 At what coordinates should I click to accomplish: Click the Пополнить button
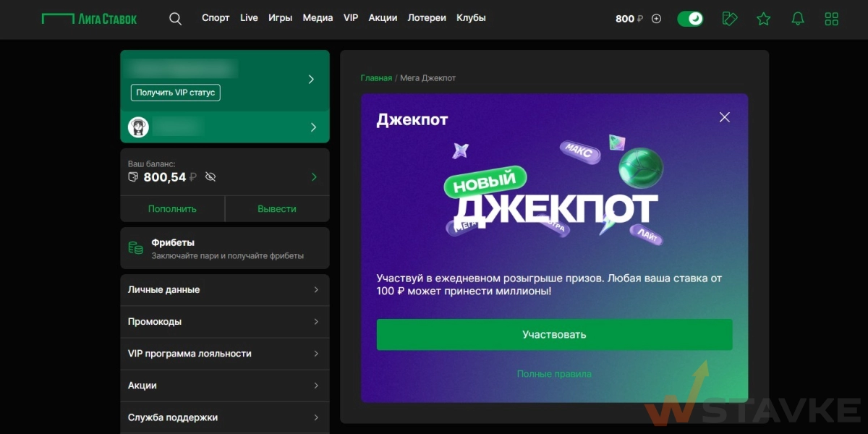[x=172, y=208]
